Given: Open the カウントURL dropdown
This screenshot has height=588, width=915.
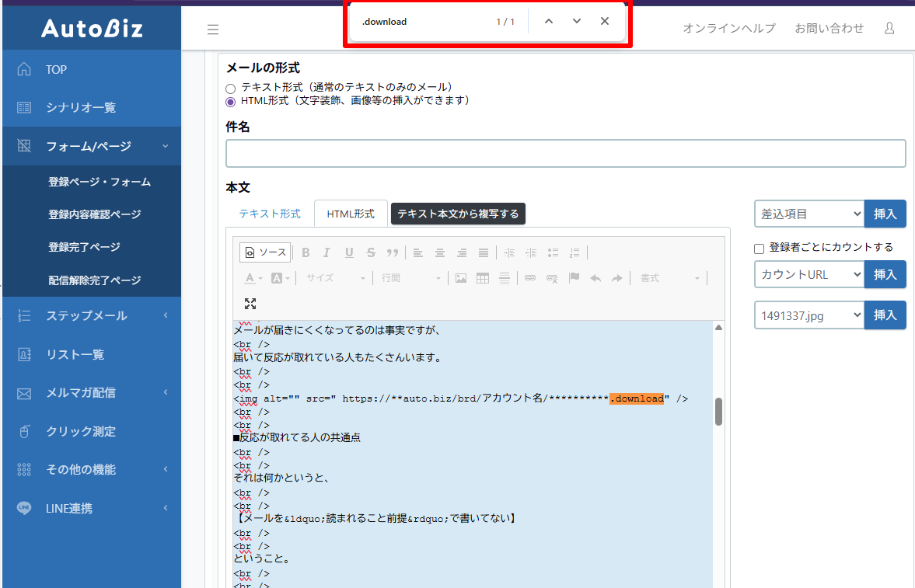Looking at the screenshot, I should tap(808, 274).
